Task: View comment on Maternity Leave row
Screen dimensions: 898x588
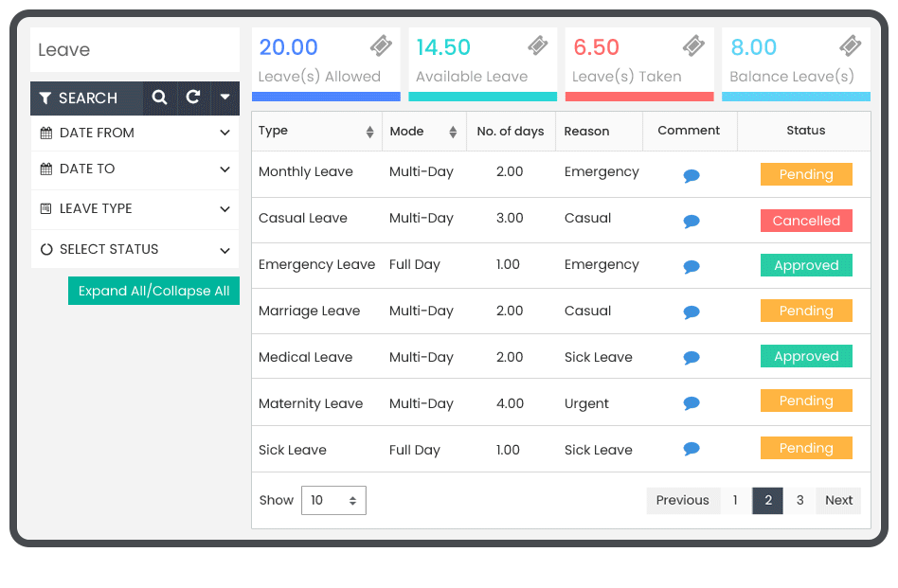Action: 691,403
